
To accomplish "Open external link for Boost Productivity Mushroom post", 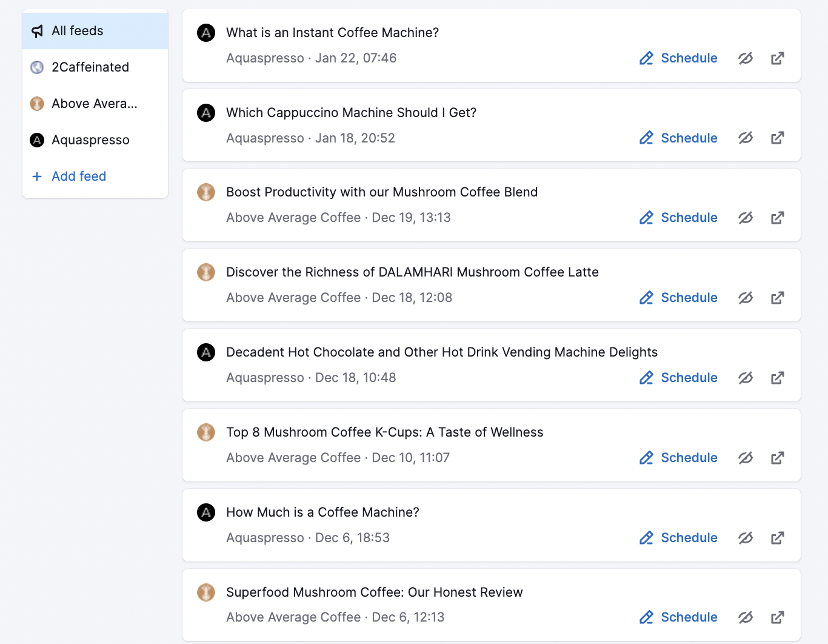I will click(x=777, y=218).
